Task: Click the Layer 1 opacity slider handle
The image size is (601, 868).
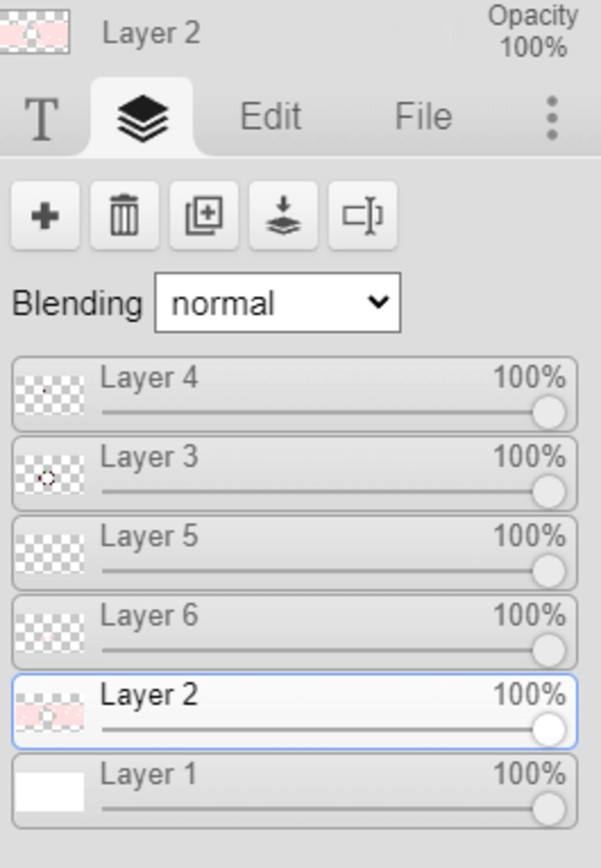Action: [x=548, y=809]
